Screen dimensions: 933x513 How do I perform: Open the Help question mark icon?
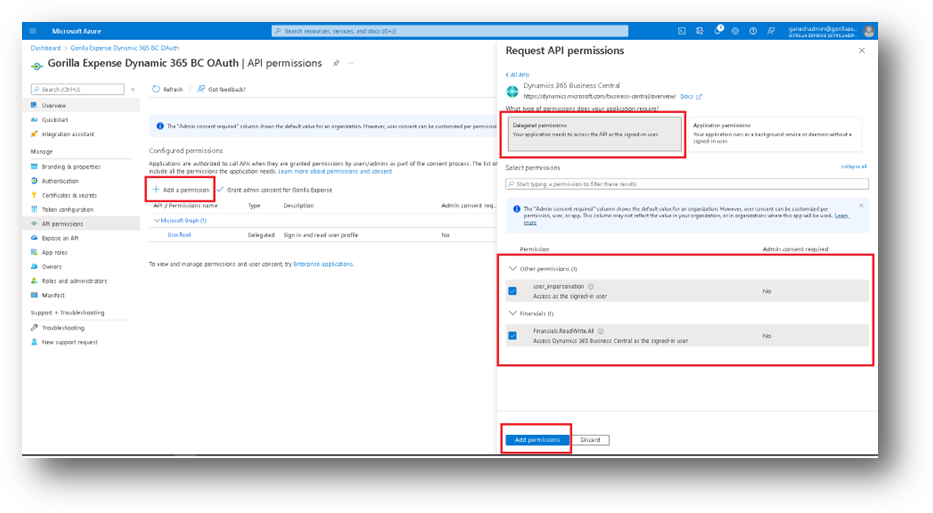tap(753, 31)
